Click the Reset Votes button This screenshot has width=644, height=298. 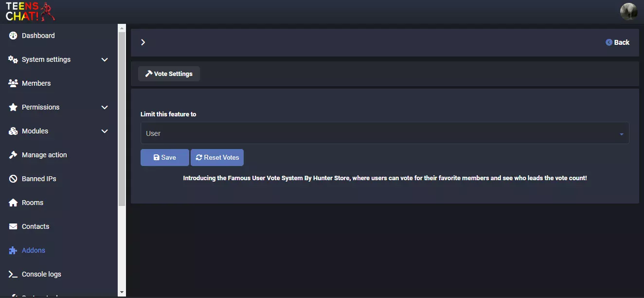tap(217, 157)
